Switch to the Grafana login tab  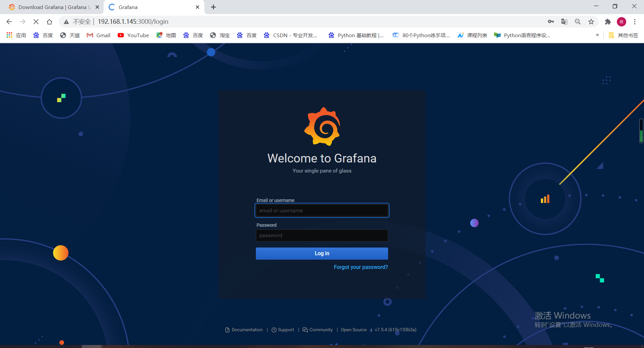point(154,7)
